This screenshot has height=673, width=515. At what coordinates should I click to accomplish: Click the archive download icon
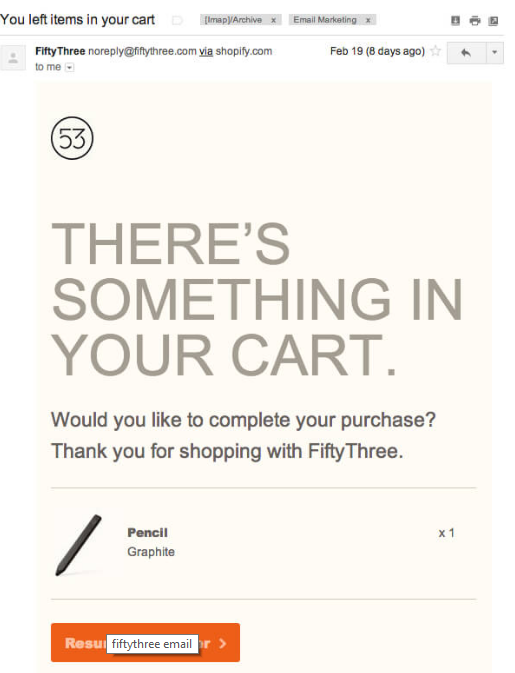click(x=456, y=21)
